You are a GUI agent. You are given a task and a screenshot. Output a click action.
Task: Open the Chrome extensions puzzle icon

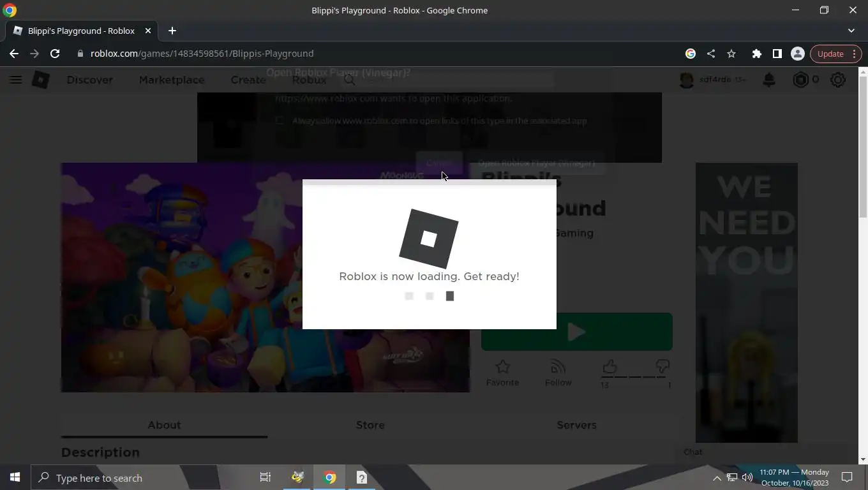[757, 54]
